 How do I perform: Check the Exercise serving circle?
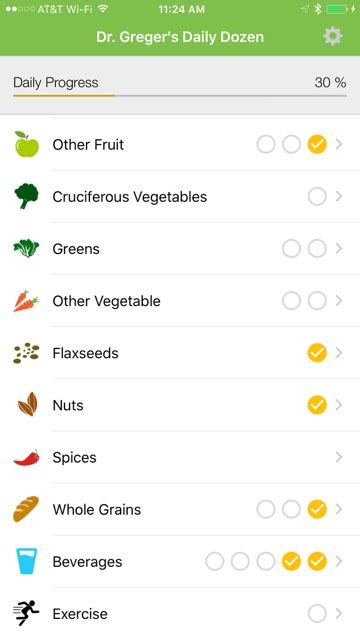[317, 613]
